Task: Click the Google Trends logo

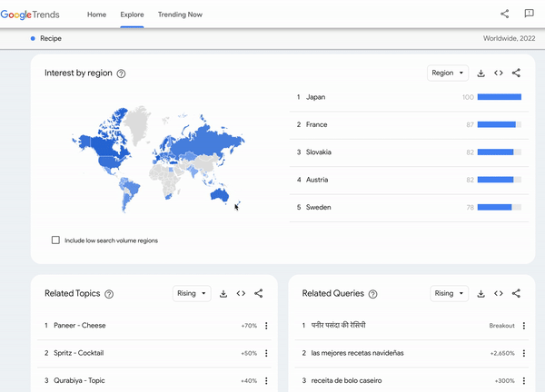Action: tap(30, 15)
